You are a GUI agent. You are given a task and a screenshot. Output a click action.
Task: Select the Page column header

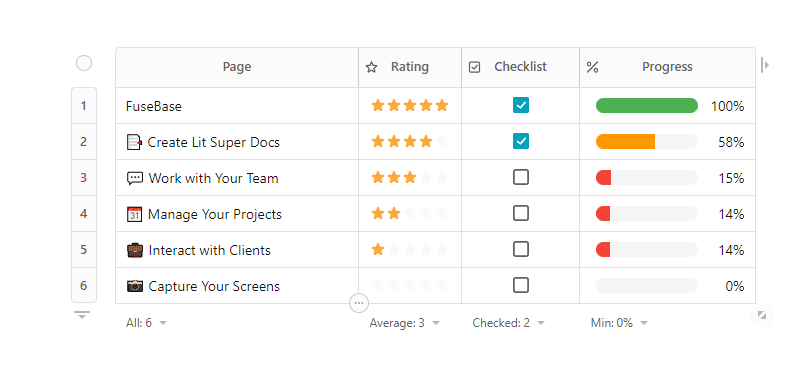[x=237, y=68]
